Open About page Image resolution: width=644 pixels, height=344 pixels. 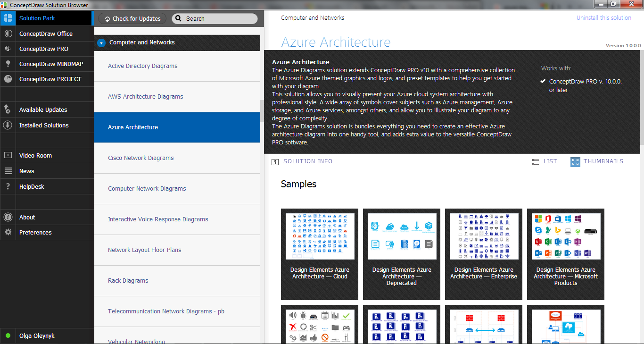click(47, 217)
